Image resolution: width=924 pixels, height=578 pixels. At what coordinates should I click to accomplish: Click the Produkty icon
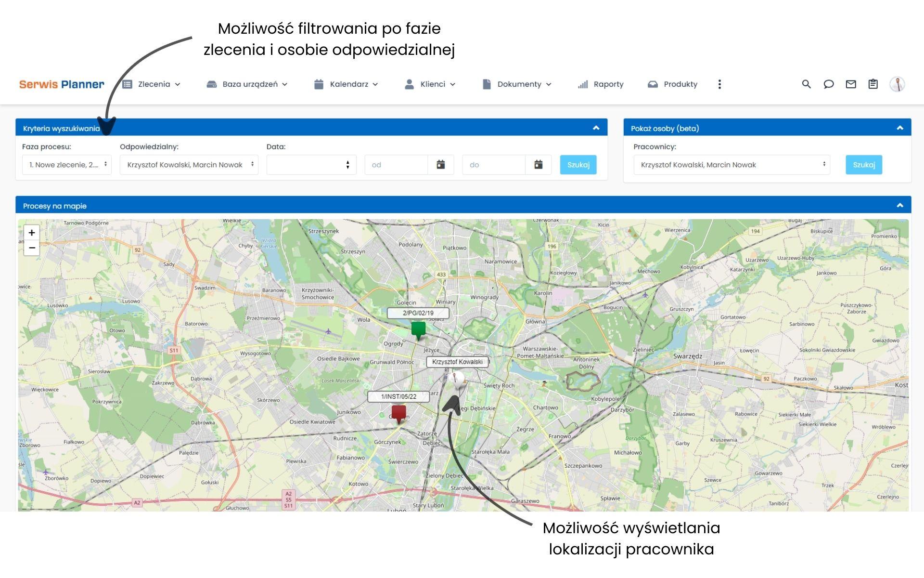[x=653, y=84]
